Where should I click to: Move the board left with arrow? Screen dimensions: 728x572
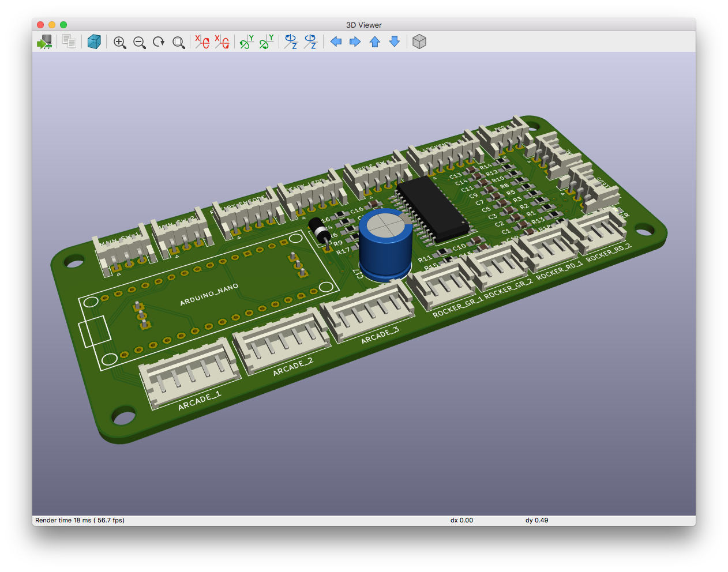pyautogui.click(x=336, y=42)
